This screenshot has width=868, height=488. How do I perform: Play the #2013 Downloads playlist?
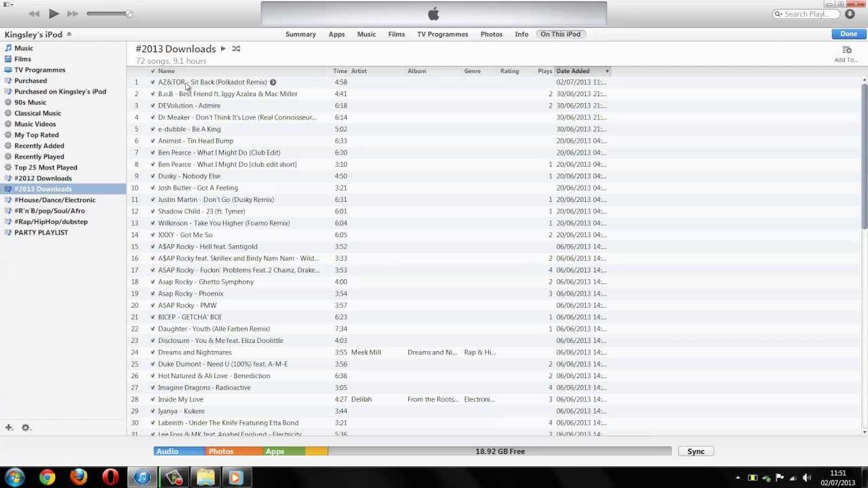click(x=223, y=49)
